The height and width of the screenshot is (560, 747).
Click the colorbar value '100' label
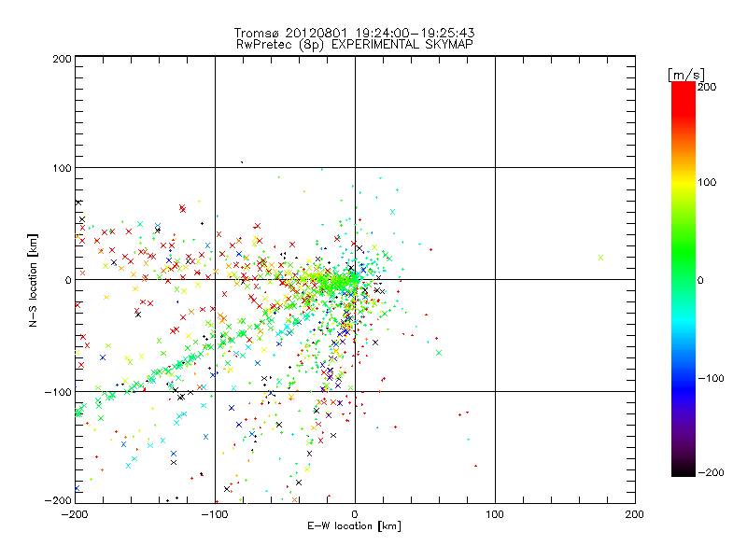pos(707,182)
